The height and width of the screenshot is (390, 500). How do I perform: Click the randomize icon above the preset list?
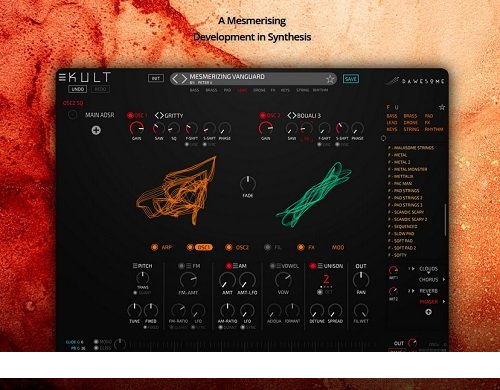[383, 138]
